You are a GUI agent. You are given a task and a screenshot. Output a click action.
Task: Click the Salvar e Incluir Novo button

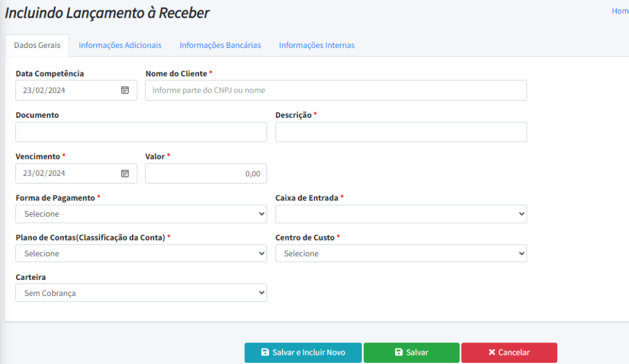303,352
